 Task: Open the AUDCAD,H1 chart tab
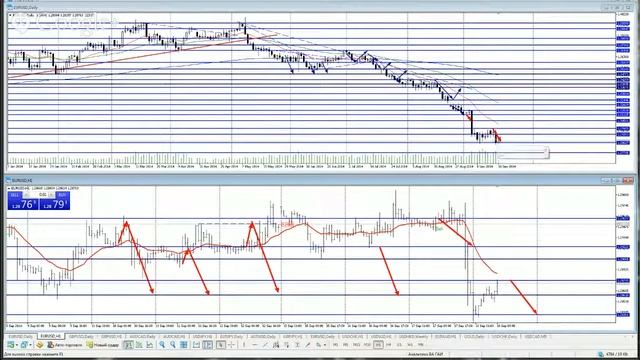click(174, 337)
